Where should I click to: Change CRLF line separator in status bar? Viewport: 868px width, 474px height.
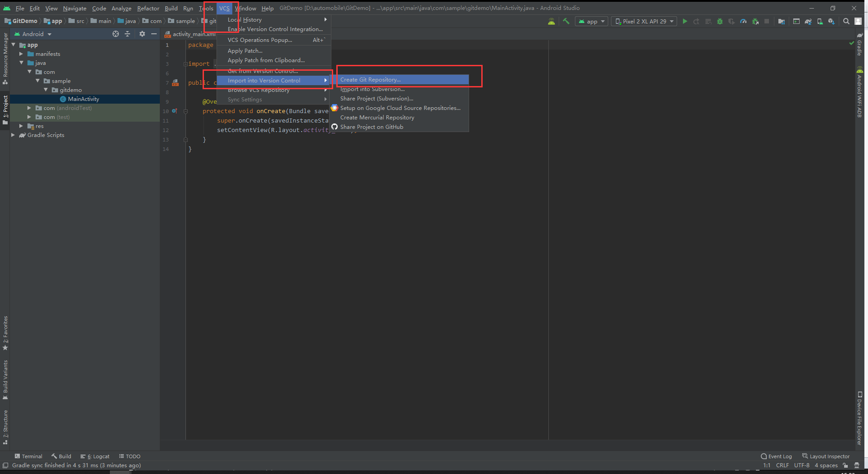tap(782, 465)
